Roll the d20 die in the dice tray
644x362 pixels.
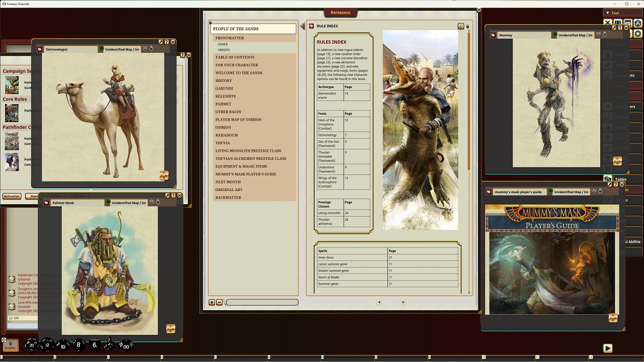point(31,344)
